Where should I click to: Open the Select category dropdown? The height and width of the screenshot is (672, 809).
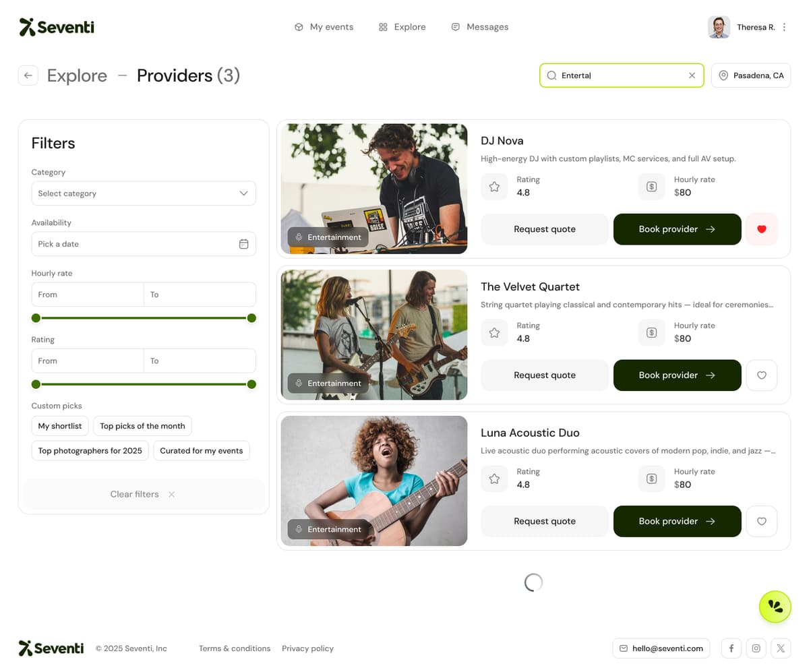[x=144, y=193]
